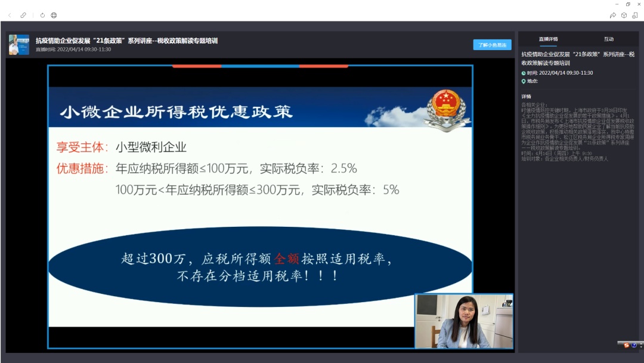Click the main slide video area
Viewport: 644px width, 363px height.
260,207
